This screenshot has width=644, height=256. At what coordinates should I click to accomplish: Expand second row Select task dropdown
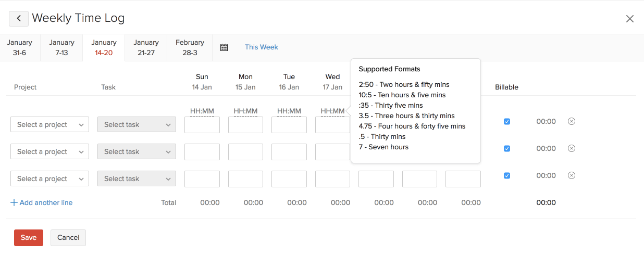(x=137, y=152)
